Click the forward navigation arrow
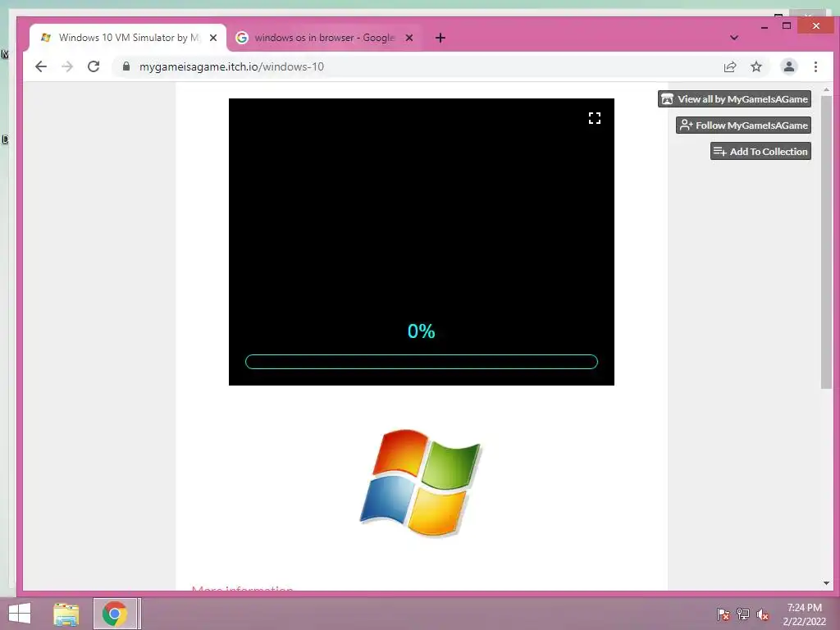 point(67,66)
